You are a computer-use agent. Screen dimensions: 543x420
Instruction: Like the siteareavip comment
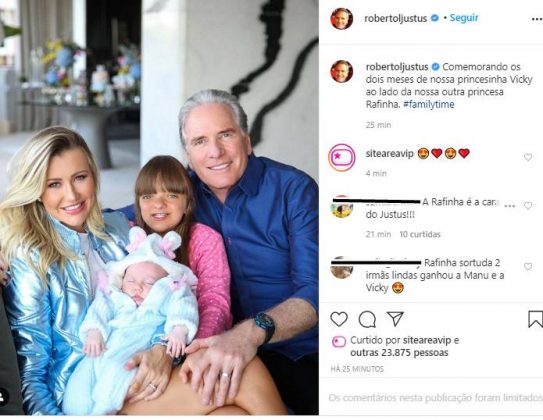point(528,157)
